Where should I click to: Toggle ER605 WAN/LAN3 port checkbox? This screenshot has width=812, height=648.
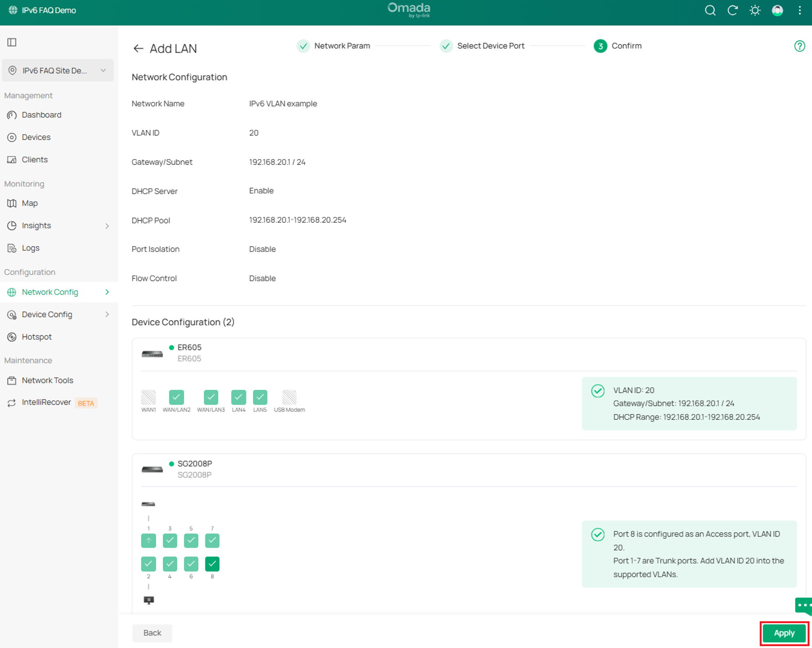pyautogui.click(x=211, y=397)
